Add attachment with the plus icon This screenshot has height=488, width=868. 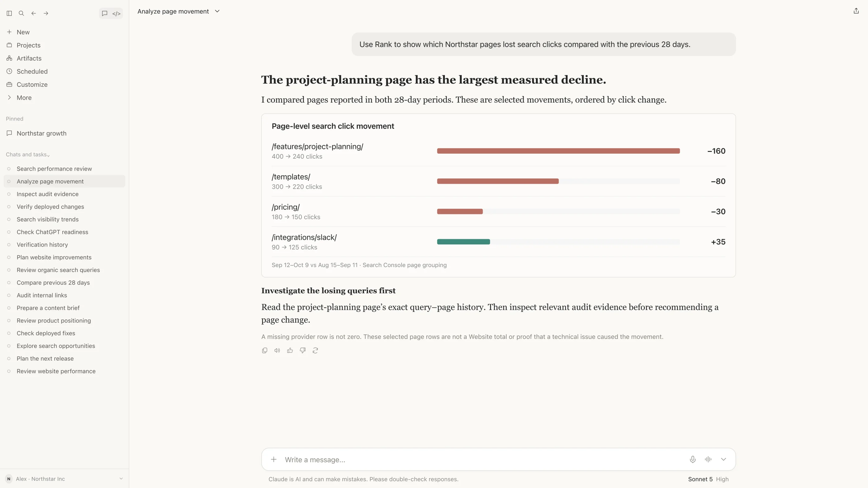tap(274, 459)
